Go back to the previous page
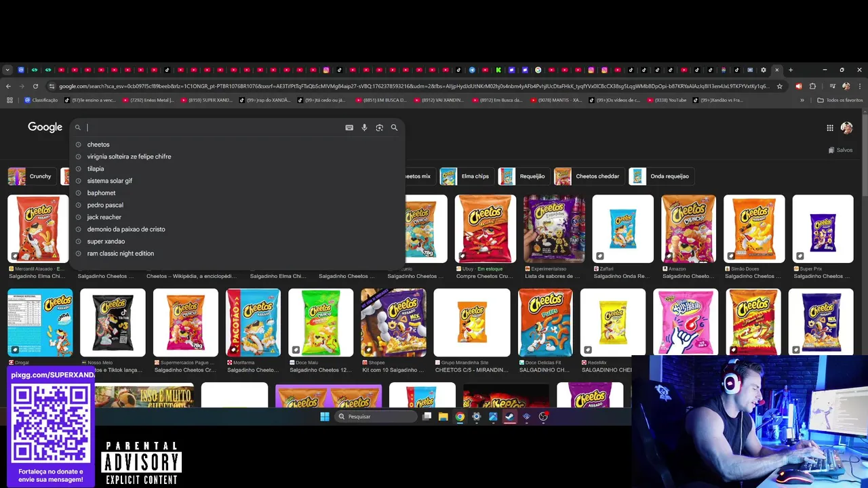Image resolution: width=868 pixels, height=488 pixels. tap(8, 86)
